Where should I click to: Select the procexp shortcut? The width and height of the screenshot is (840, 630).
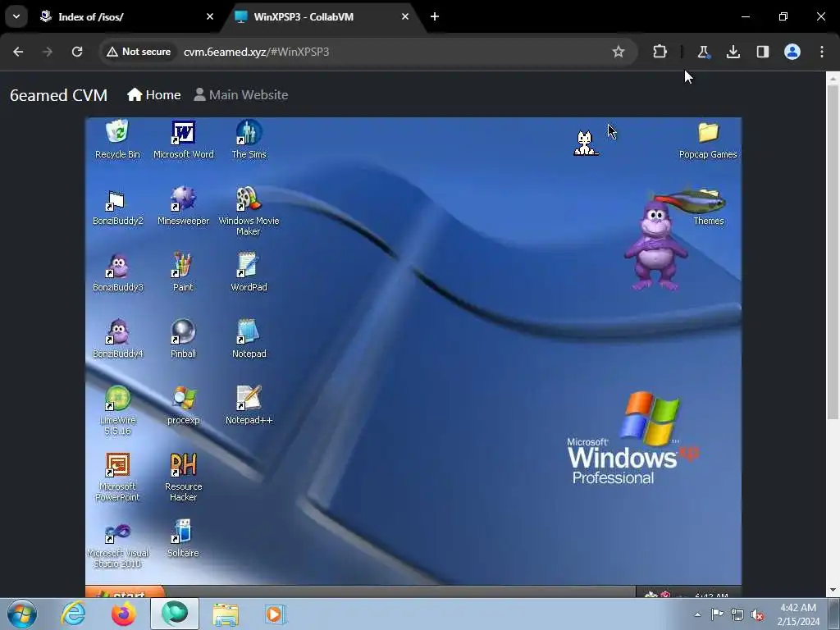tap(183, 406)
